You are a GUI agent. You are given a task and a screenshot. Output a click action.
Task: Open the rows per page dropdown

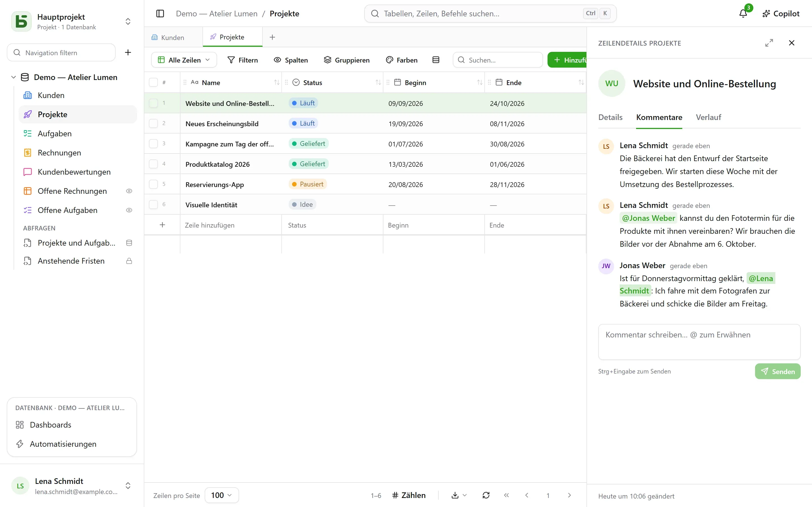coord(221,495)
